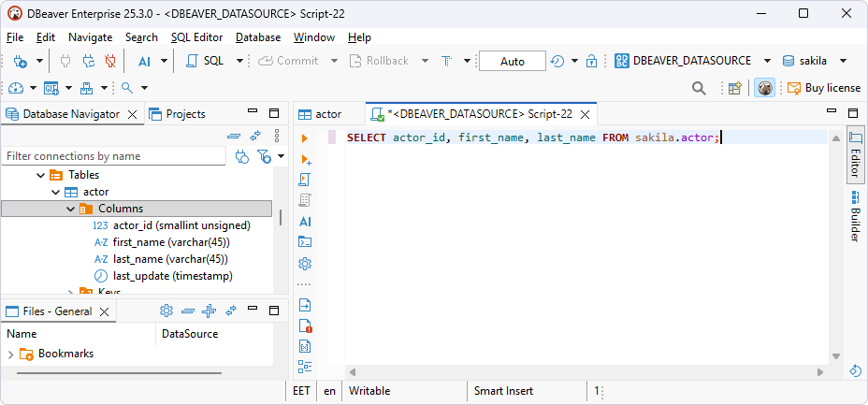Select the DBEAVER_DATASOURCE active connection

[683, 61]
